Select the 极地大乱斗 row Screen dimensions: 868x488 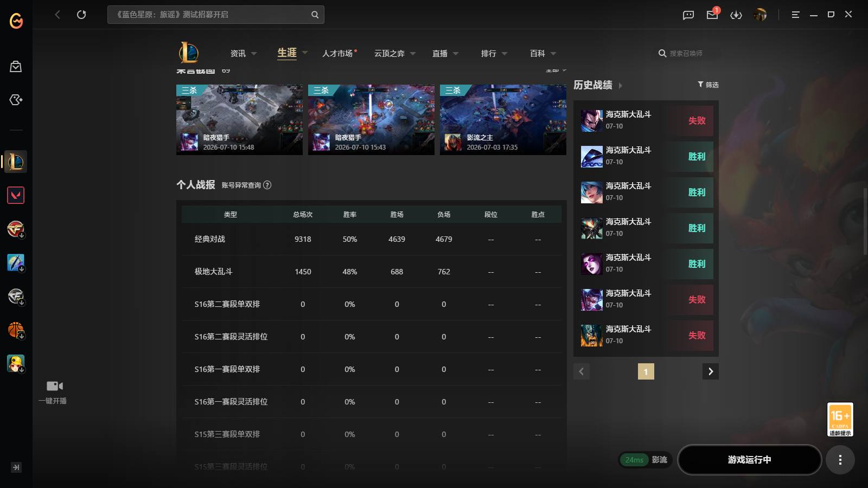point(372,272)
